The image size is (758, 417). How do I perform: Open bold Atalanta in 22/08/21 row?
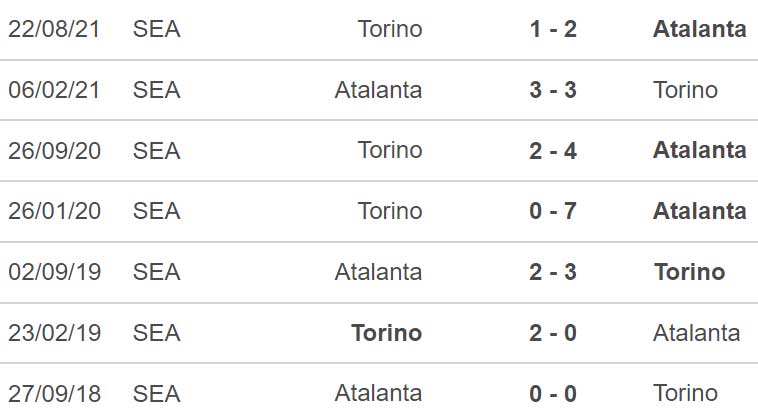[x=700, y=29]
